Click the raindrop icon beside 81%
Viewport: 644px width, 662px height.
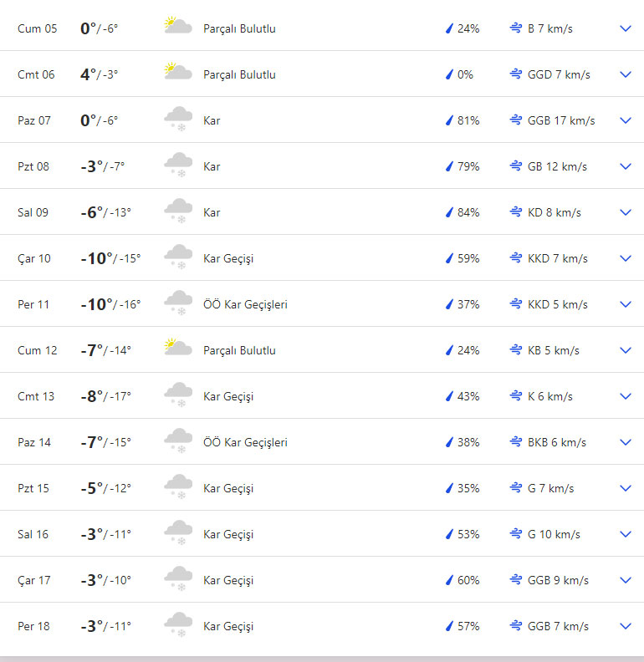tap(449, 120)
